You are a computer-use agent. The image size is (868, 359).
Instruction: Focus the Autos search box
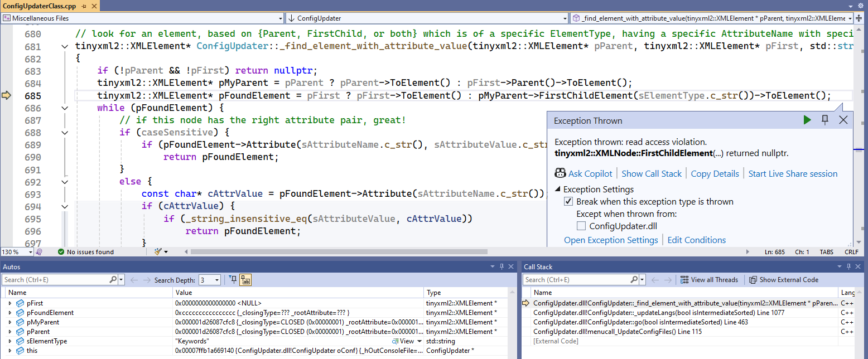(55, 280)
